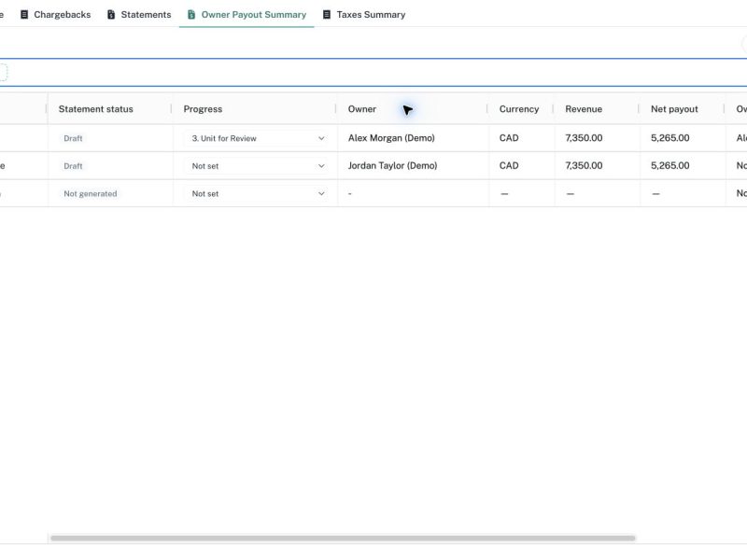
Task: Click net payout 5,265.00 in Jordan Taylor row
Action: (x=669, y=166)
